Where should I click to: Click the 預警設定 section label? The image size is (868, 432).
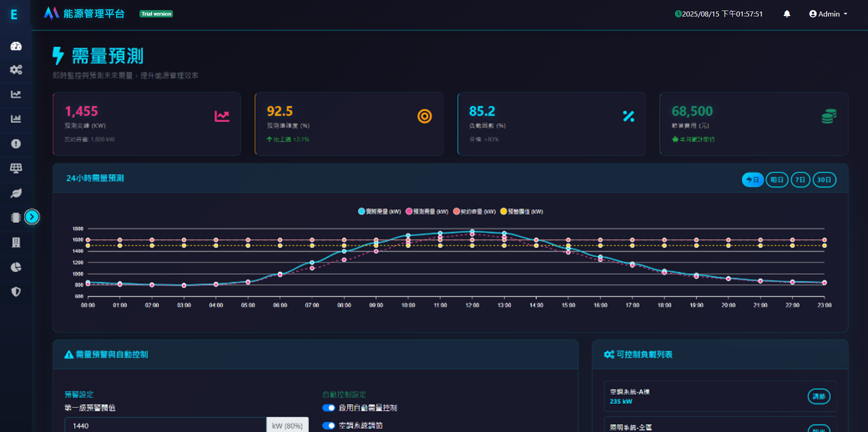[79, 395]
